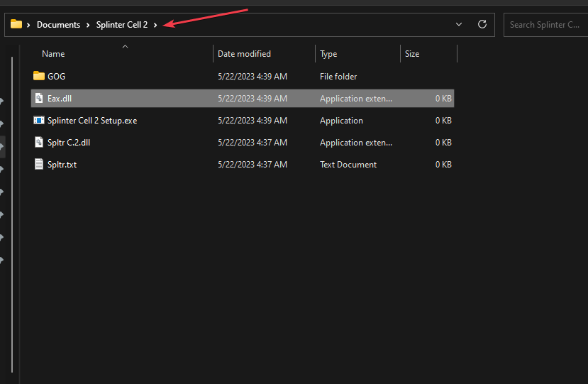588x384 pixels.
Task: Select the Spltr.txt file name
Action: (62, 165)
